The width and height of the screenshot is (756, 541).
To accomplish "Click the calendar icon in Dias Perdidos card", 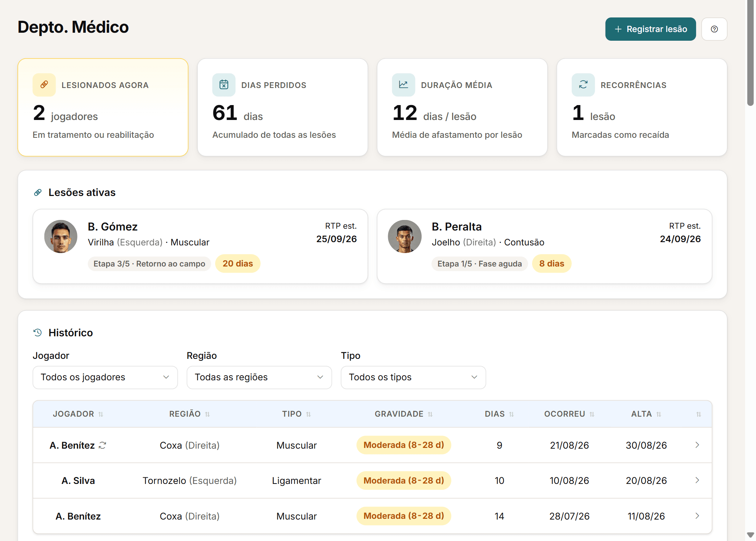I will pos(224,85).
